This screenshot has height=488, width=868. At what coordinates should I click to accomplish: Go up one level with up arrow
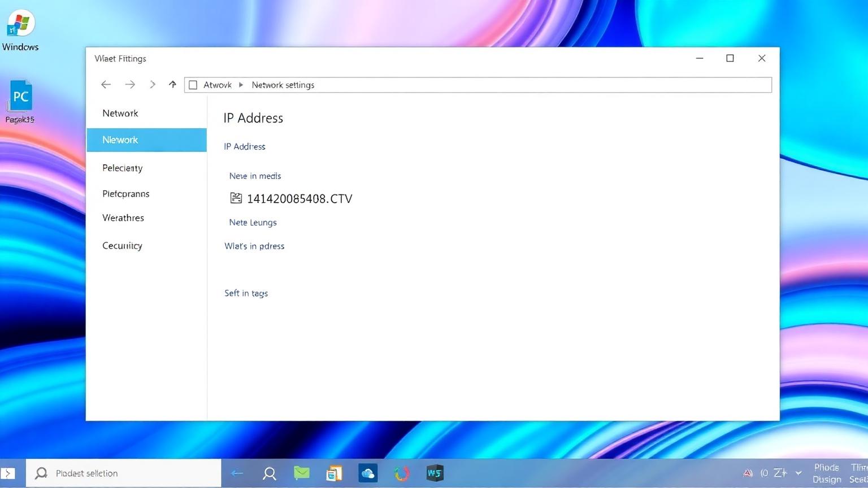point(172,85)
